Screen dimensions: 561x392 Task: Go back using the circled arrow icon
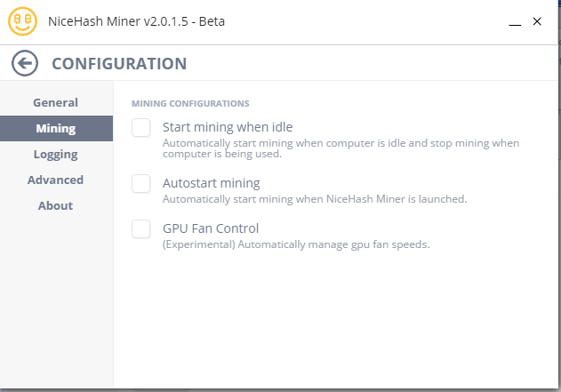pyautogui.click(x=26, y=63)
